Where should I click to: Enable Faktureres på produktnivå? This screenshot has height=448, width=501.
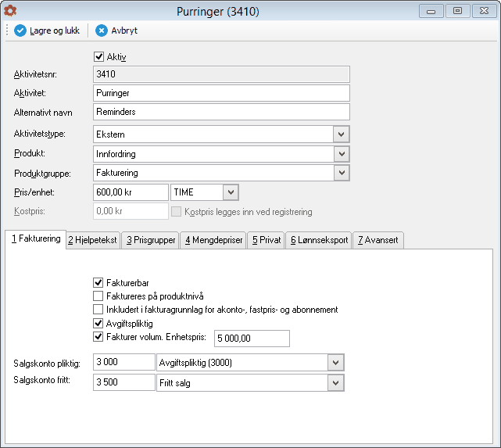pos(98,296)
